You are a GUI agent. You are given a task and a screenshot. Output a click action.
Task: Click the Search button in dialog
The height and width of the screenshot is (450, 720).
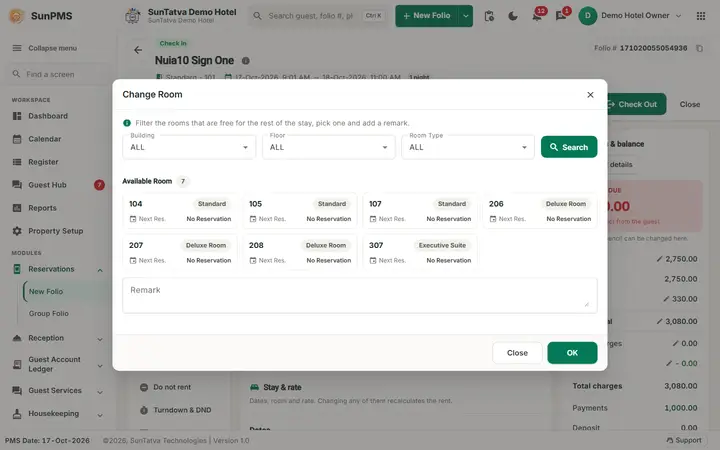569,147
